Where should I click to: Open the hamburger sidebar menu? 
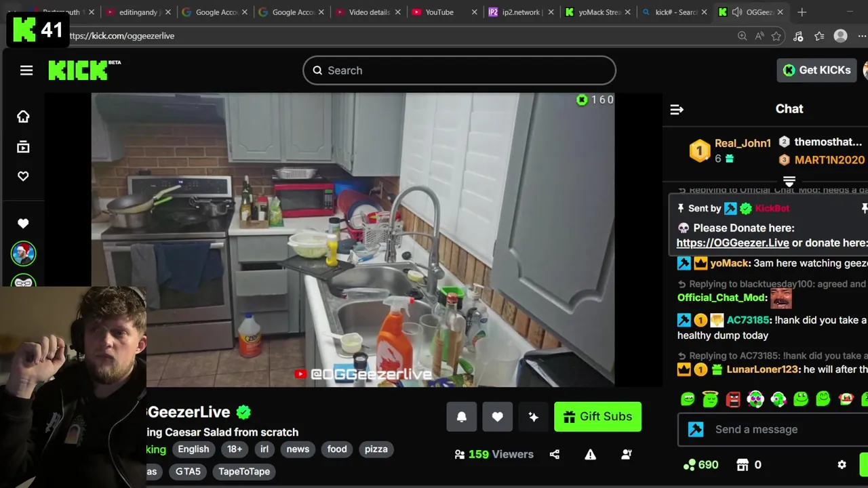click(x=26, y=70)
